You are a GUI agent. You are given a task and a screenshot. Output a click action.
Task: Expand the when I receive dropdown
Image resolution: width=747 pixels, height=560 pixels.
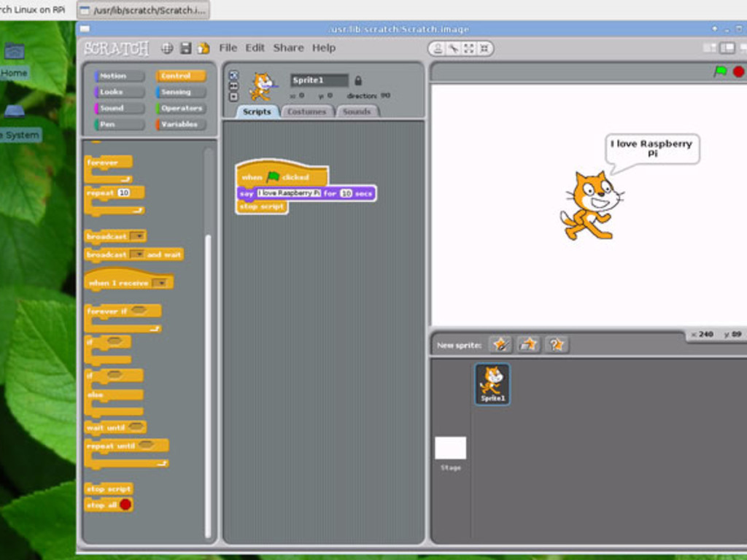point(160,283)
